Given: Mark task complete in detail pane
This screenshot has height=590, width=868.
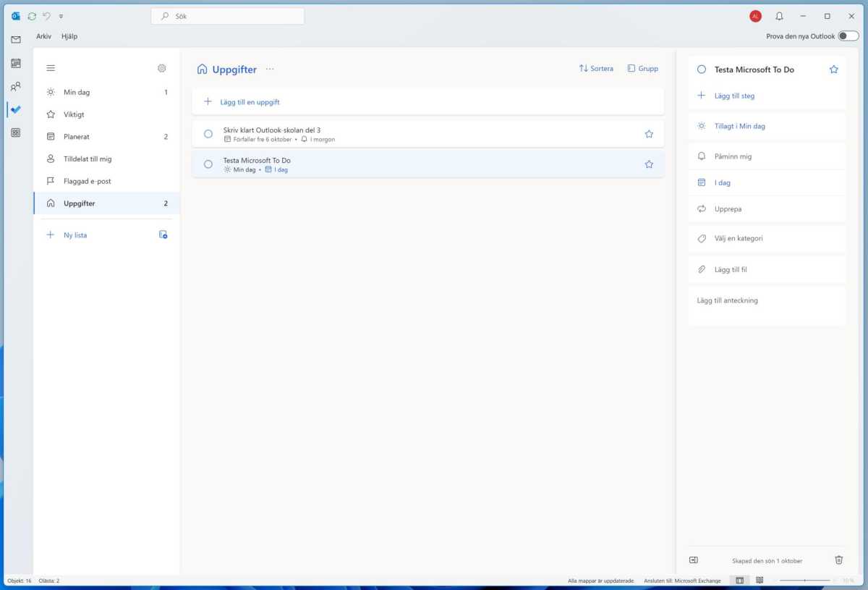Looking at the screenshot, I should [x=702, y=69].
